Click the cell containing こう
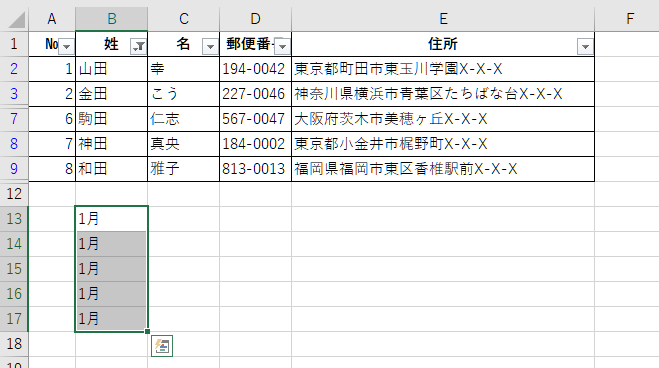This screenshot has width=659, height=368. pos(184,94)
